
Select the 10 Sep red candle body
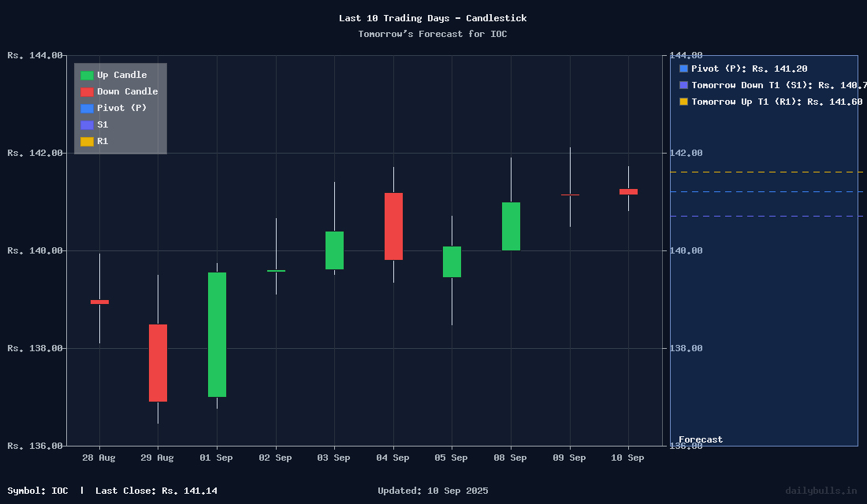[628, 192]
